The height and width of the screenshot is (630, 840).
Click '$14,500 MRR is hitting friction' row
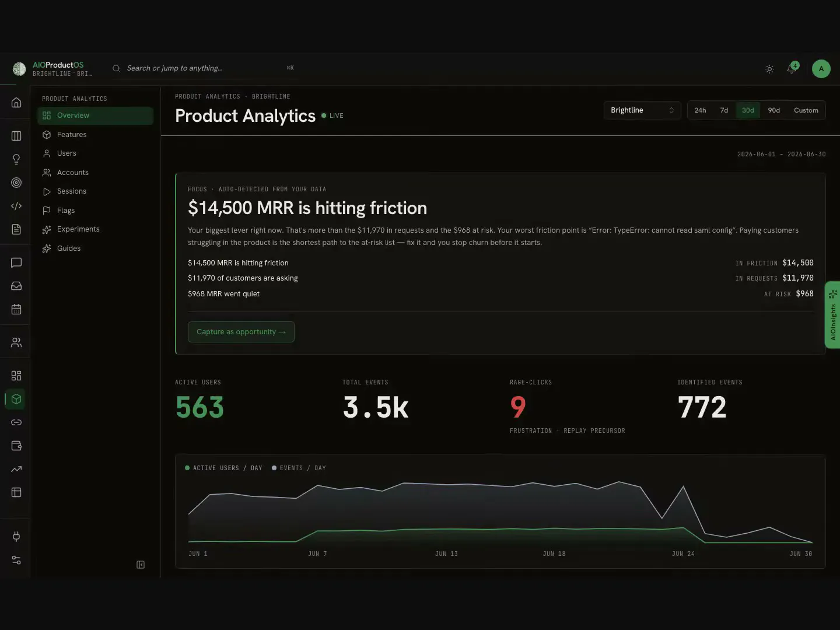501,263
